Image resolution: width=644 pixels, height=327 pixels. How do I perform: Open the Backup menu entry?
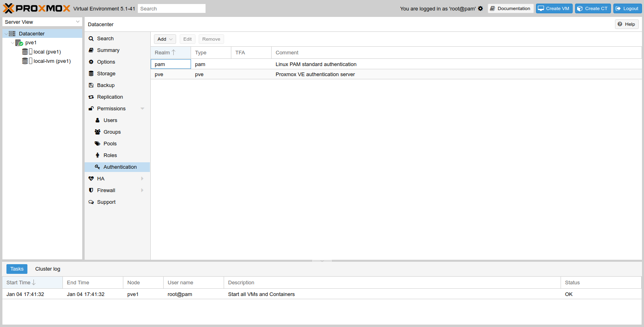[117, 85]
